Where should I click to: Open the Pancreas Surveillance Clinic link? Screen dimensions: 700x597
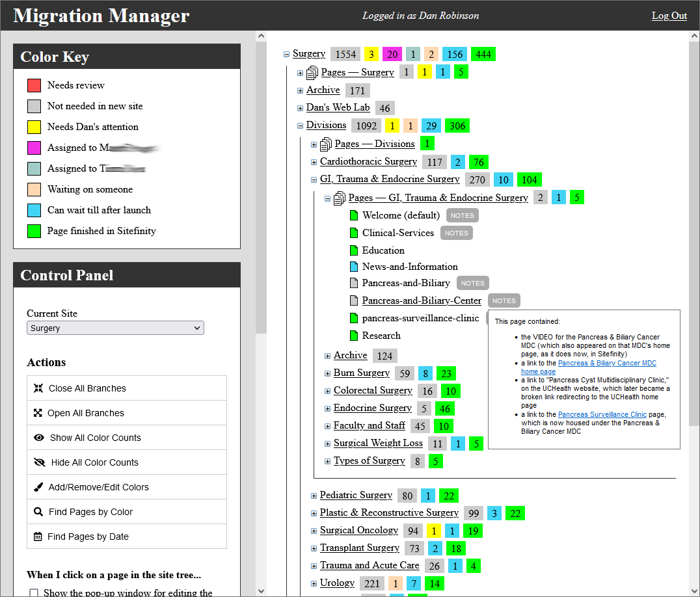click(x=602, y=414)
